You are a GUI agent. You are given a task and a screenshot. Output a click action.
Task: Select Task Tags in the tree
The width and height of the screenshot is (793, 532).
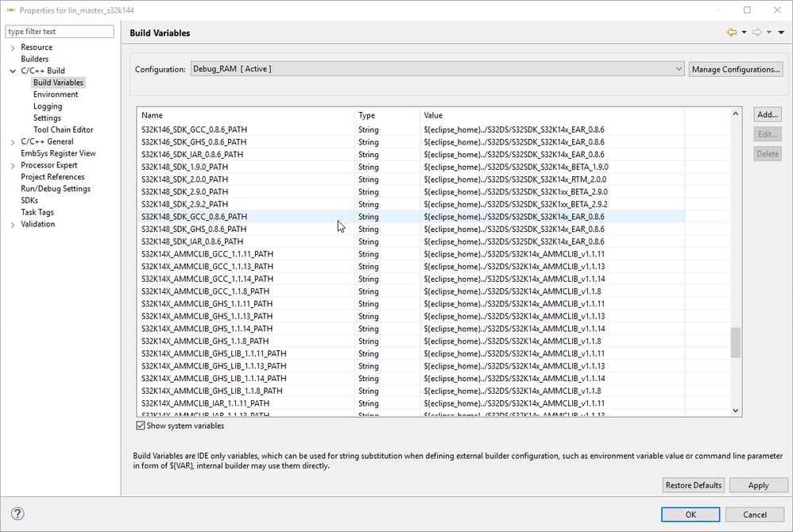click(37, 212)
